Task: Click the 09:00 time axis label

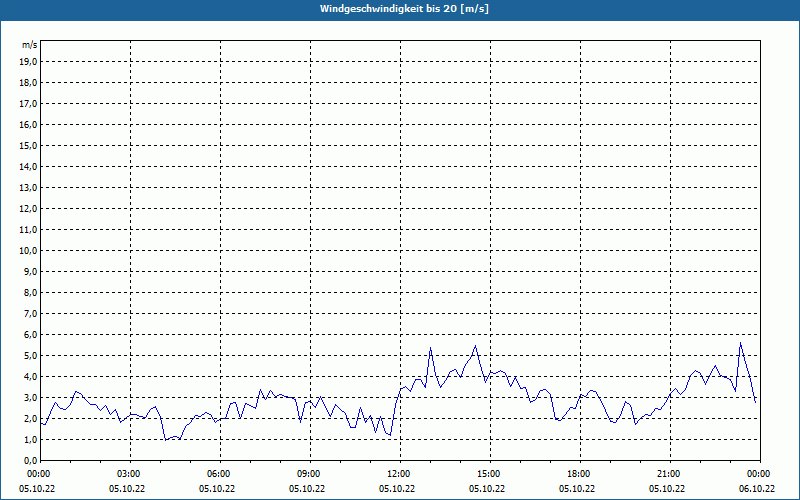Action: tap(309, 474)
